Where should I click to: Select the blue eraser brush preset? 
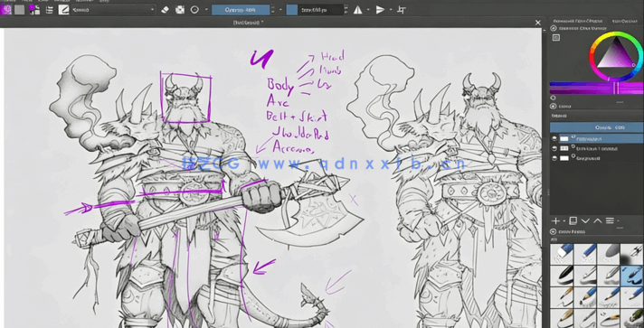tap(562, 254)
